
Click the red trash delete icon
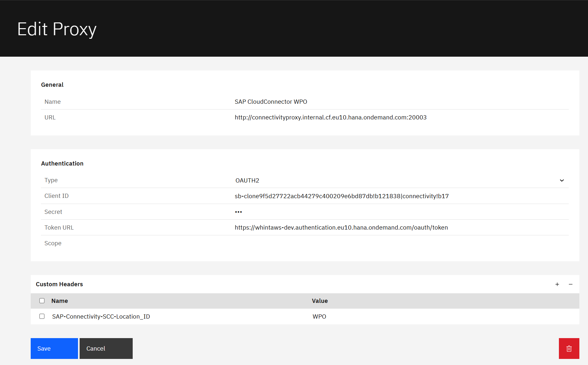(569, 348)
